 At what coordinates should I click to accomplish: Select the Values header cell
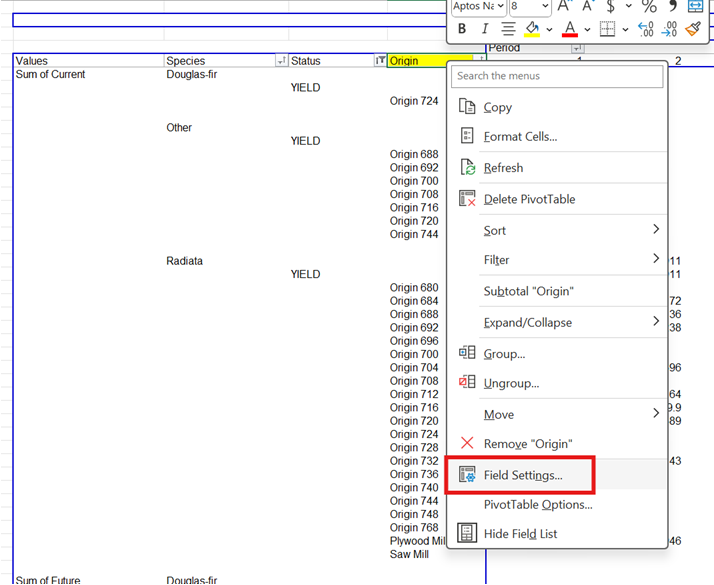click(88, 61)
